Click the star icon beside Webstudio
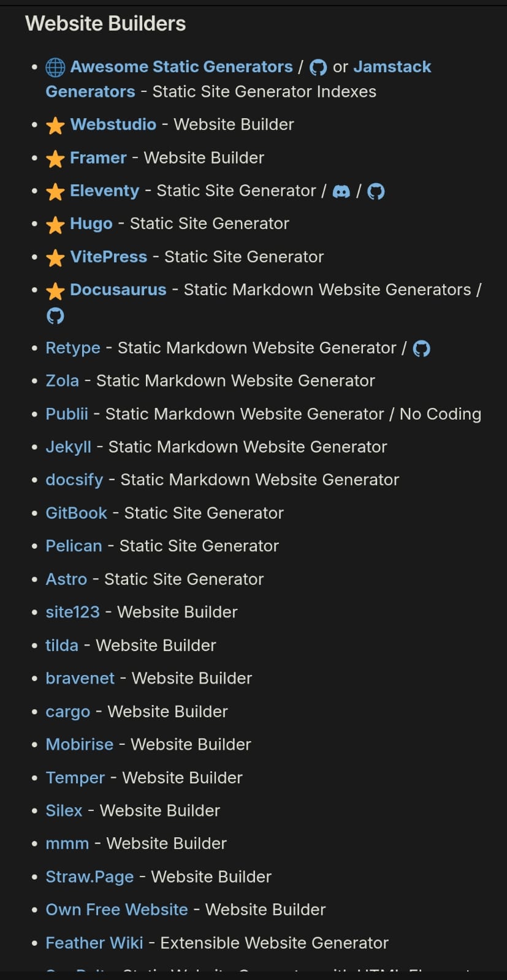The width and height of the screenshot is (507, 980). pyautogui.click(x=55, y=125)
